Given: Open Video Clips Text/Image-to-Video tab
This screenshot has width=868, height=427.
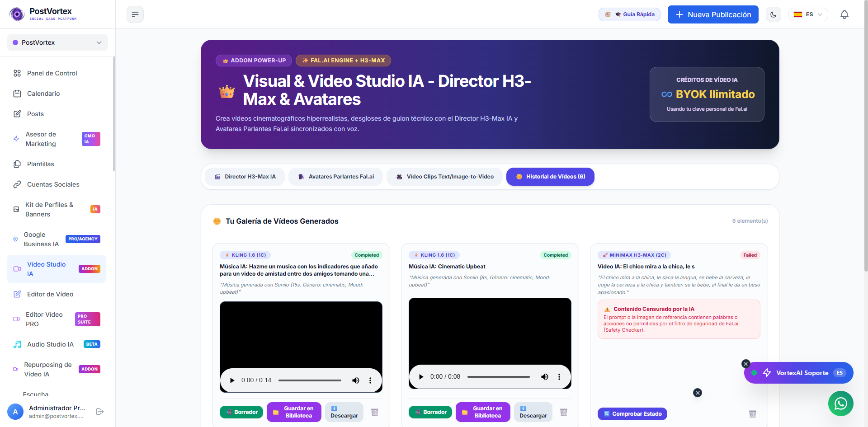Looking at the screenshot, I should pyautogui.click(x=445, y=177).
